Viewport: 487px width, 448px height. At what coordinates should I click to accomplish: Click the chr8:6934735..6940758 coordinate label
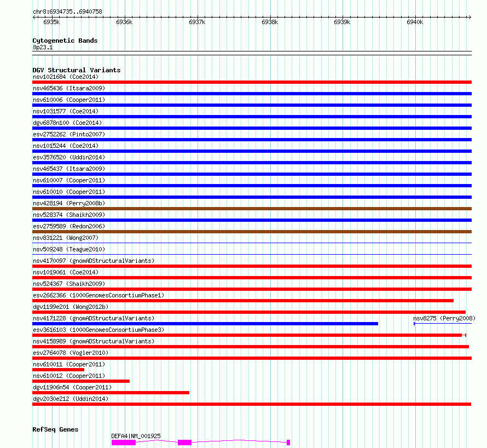(x=67, y=12)
